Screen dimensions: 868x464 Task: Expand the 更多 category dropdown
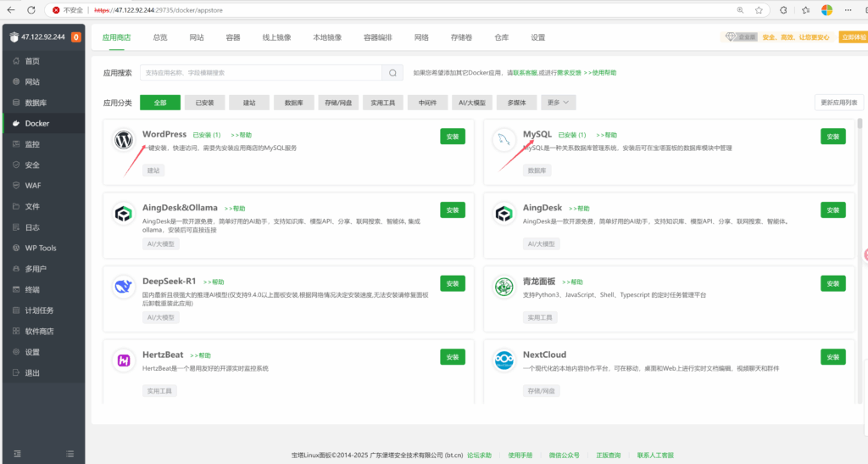point(559,103)
